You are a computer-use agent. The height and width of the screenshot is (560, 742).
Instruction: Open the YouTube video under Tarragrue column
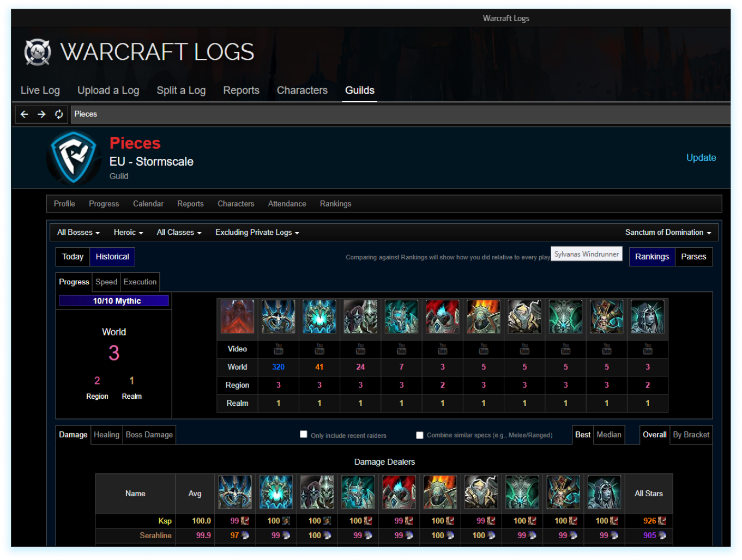[279, 349]
